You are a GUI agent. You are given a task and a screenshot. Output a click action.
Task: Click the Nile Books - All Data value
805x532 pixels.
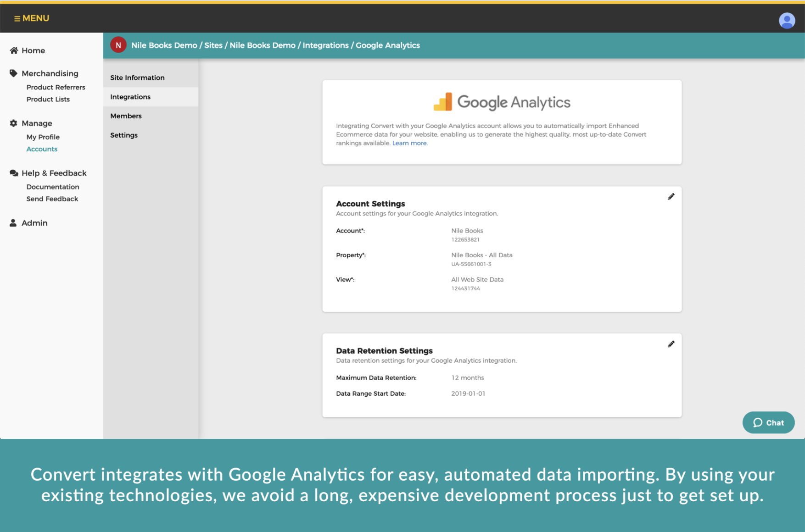tap(482, 255)
